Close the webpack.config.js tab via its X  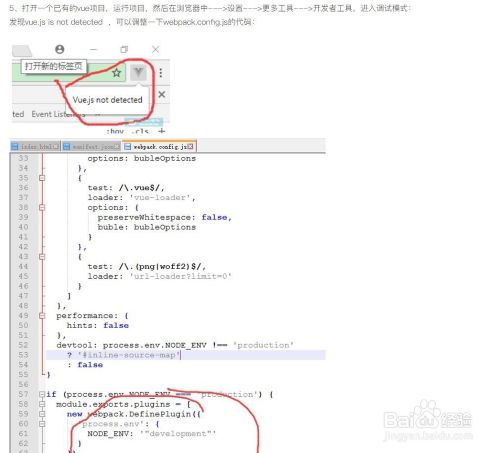click(x=190, y=146)
